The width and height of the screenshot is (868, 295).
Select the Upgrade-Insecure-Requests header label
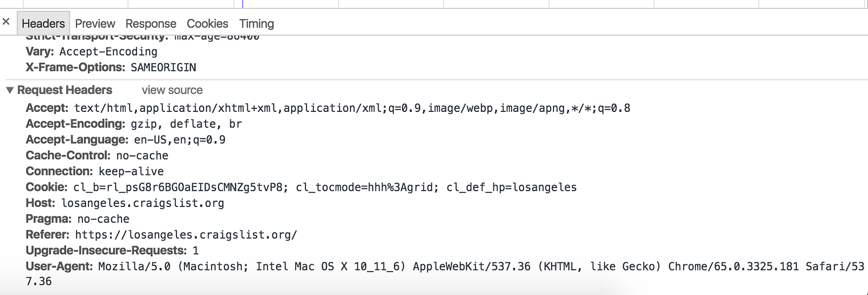106,250
